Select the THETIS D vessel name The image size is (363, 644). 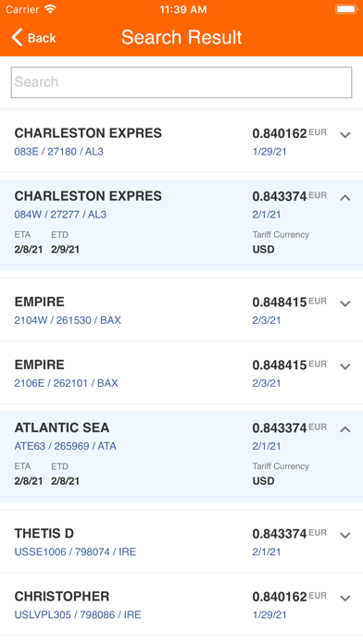click(44, 534)
